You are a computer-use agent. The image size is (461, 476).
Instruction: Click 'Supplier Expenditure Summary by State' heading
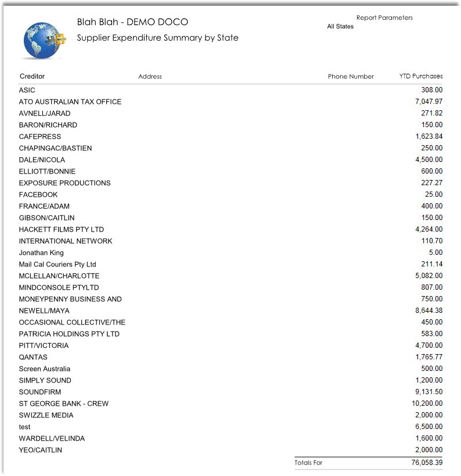(x=157, y=38)
